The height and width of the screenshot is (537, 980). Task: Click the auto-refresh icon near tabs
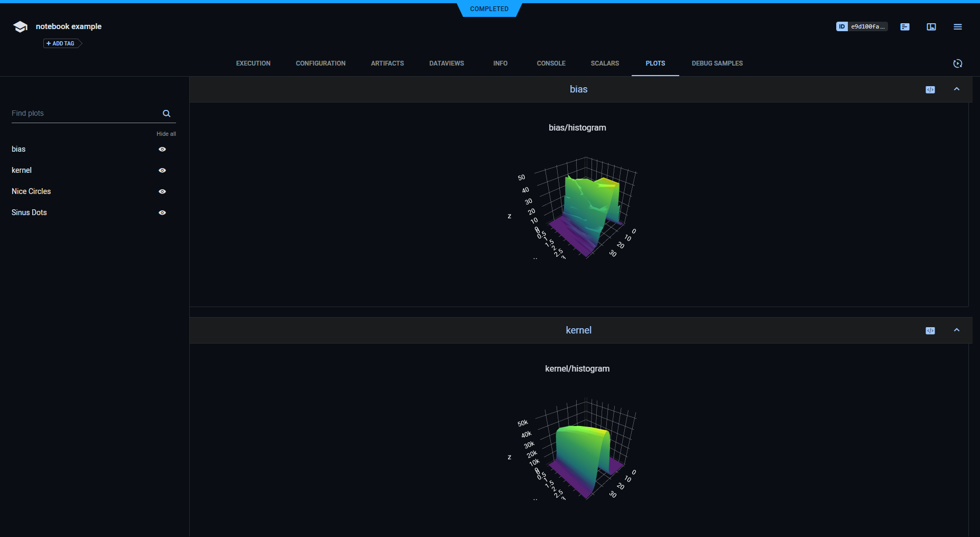pyautogui.click(x=957, y=63)
